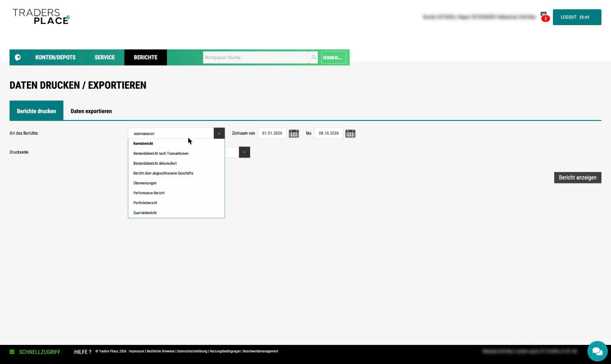Click the Schnellzugriff hamburger icon
Image resolution: width=611 pixels, height=364 pixels.
pyautogui.click(x=12, y=352)
